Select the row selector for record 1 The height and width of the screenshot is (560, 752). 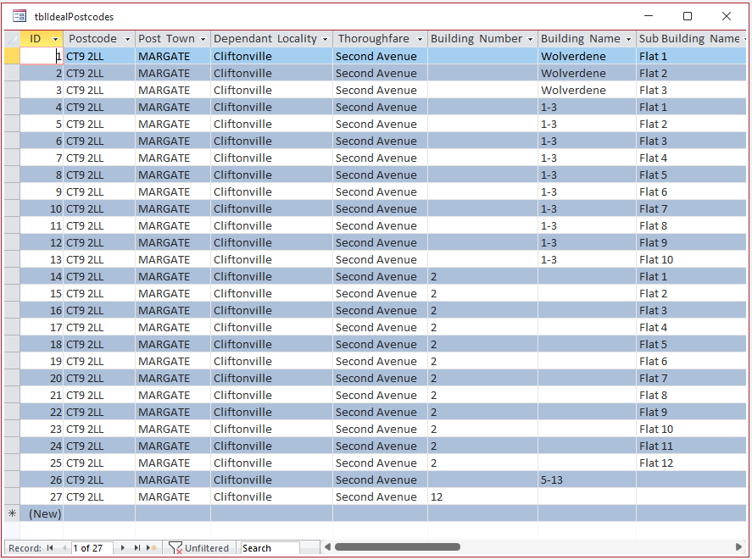click(12, 56)
